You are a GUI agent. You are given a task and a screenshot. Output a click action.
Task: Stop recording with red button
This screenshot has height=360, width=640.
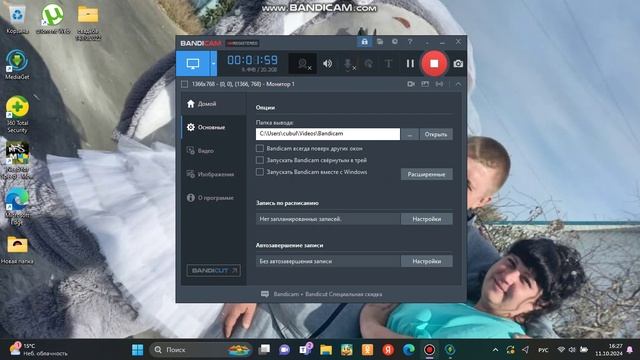pyautogui.click(x=434, y=64)
